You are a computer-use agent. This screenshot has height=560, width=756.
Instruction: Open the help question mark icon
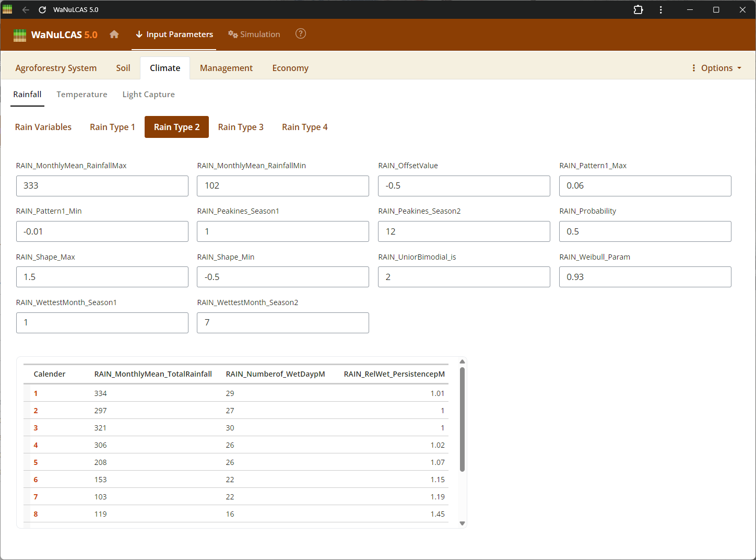click(x=301, y=34)
